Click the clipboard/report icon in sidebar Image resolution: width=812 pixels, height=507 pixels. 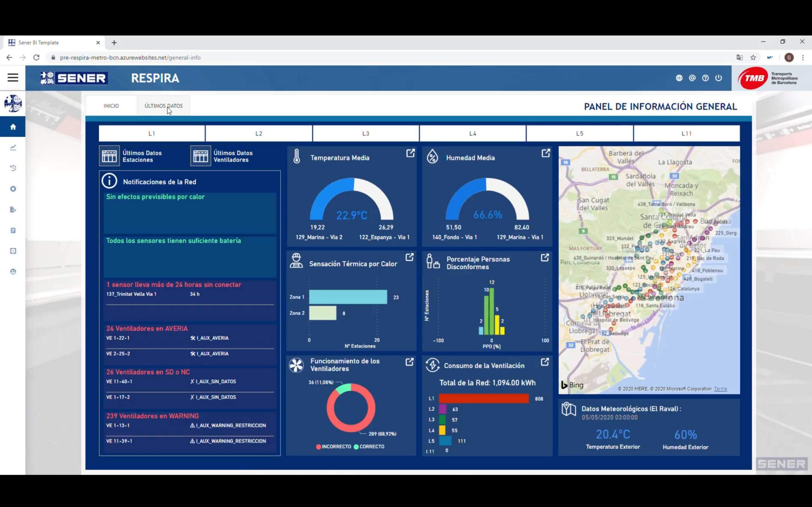tap(13, 230)
